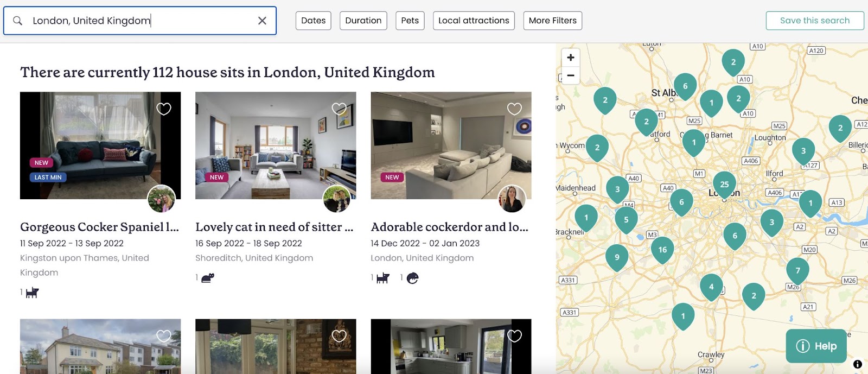The image size is (868, 374).
Task: Click the map cluster marker showing 25
Action: click(x=724, y=186)
